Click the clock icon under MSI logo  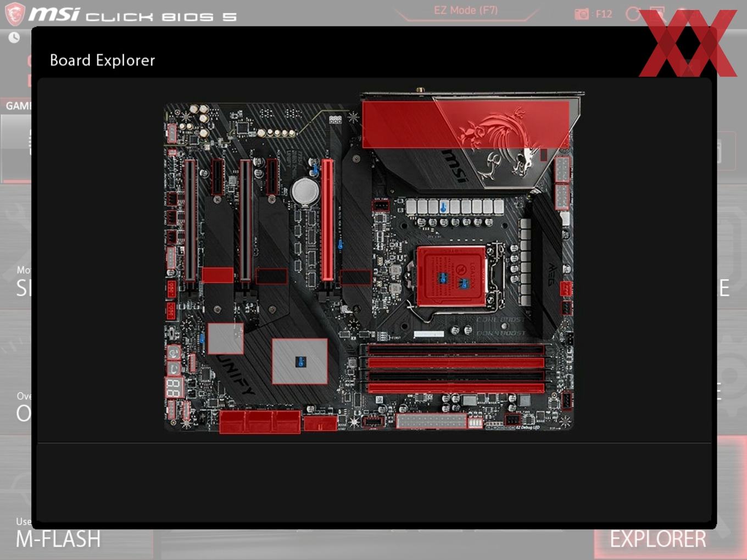click(x=14, y=37)
